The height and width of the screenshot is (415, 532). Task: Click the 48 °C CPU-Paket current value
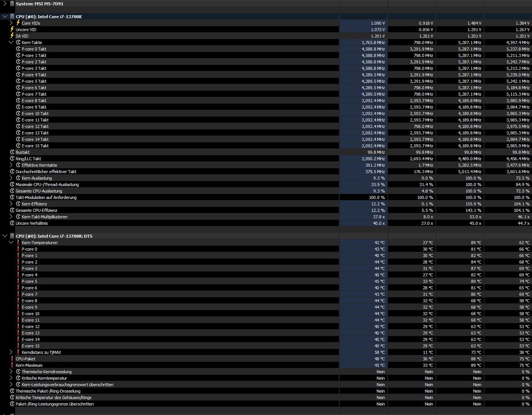click(380, 359)
